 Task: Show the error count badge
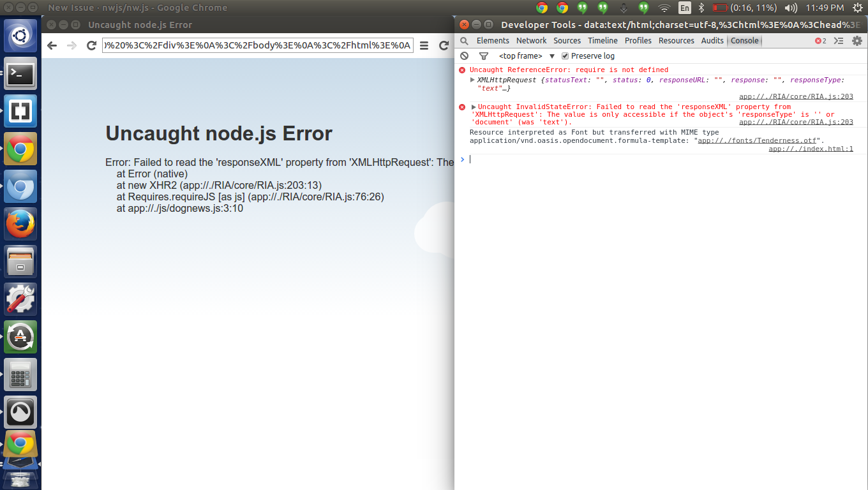(820, 41)
